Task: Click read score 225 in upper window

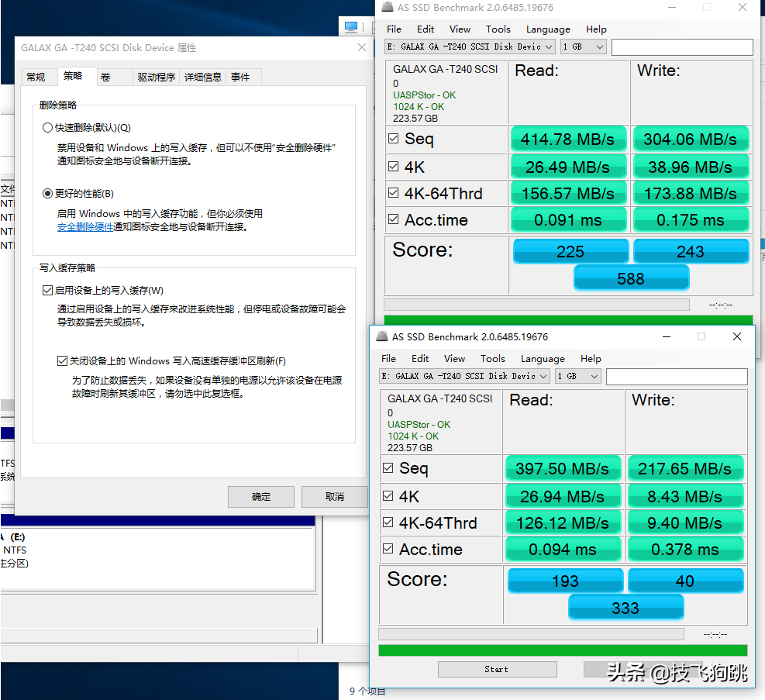Action: click(570, 251)
